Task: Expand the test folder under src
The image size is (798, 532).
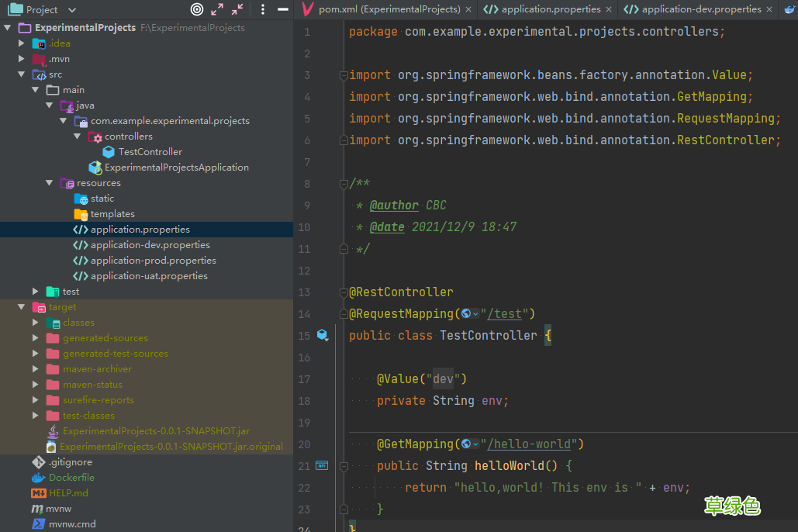Action: 36,292
